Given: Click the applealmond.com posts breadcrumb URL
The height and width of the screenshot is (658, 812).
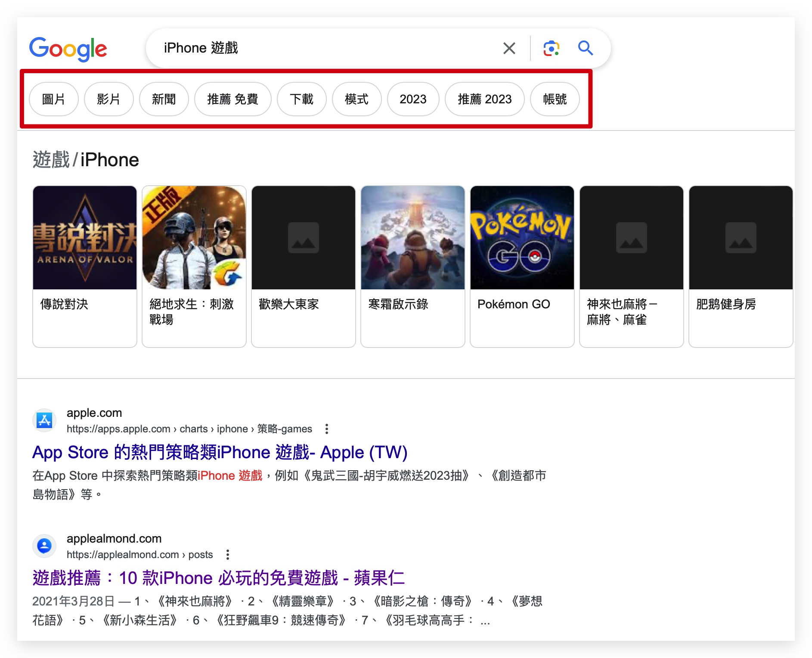Looking at the screenshot, I should click(140, 555).
